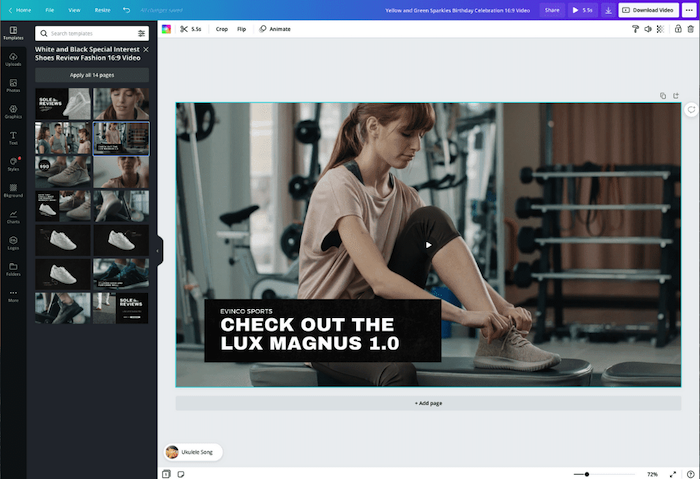Open the notes icon in bottom bar
Screen dimensions: 700x479
coord(181,474)
